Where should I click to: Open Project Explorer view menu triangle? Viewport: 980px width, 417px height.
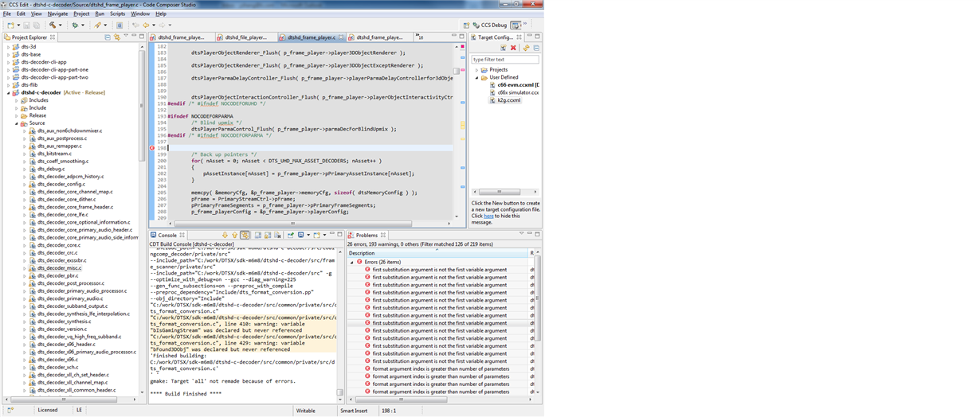pyautogui.click(x=126, y=36)
